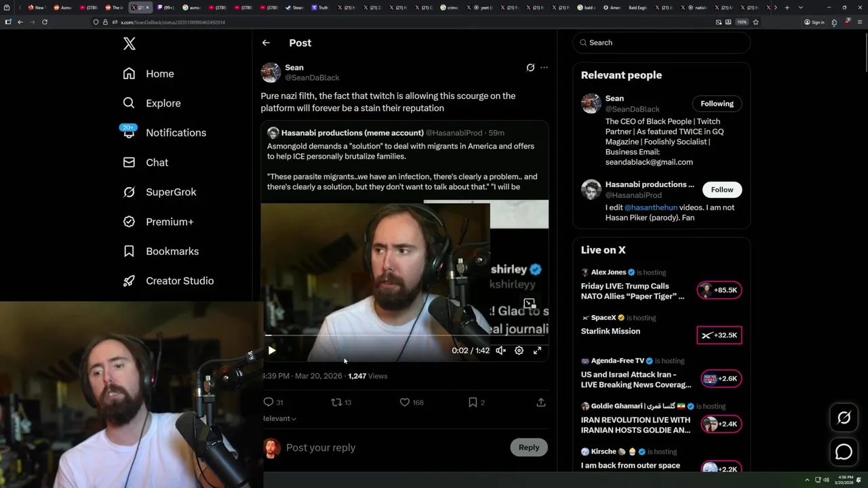Open Kirsche's outer space broadcast
Image resolution: width=868 pixels, height=488 pixels.
coord(631,466)
